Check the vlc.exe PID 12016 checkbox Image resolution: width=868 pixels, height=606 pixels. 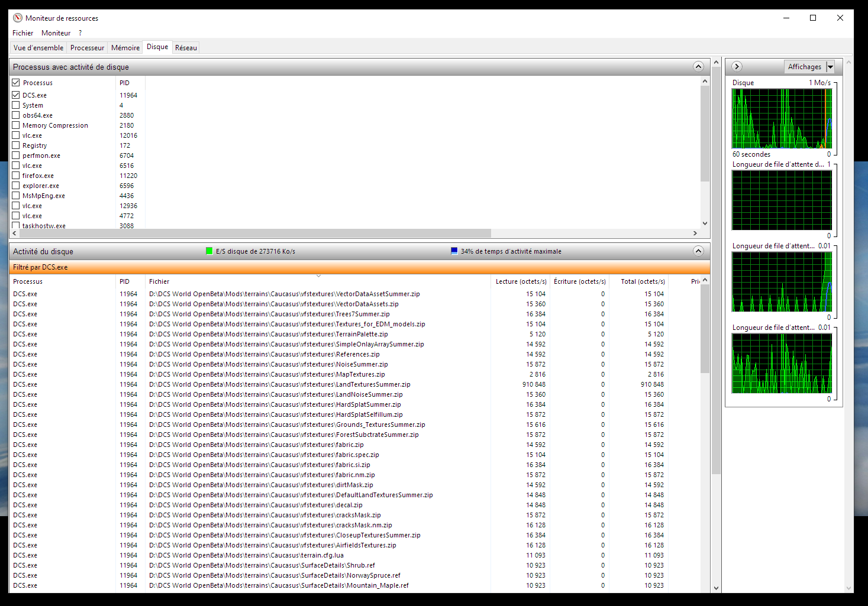pyautogui.click(x=16, y=135)
